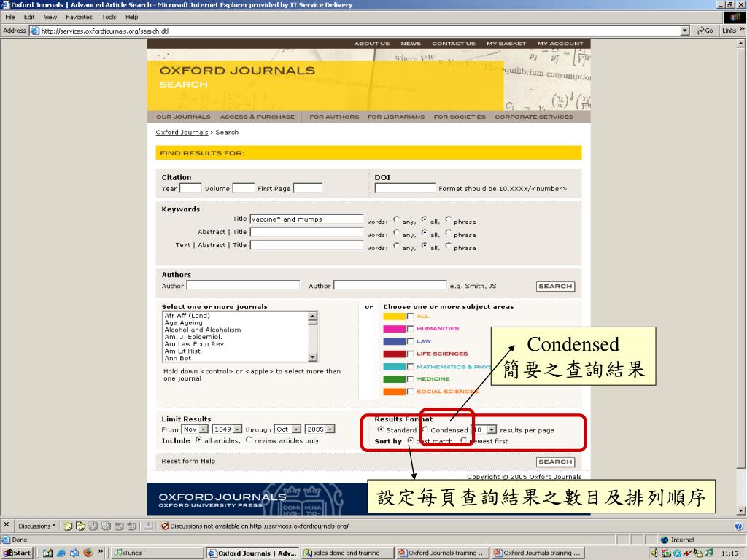Select 'phrase' for Text | Abstract | Title row
This screenshot has height=560, width=747.
[449, 246]
